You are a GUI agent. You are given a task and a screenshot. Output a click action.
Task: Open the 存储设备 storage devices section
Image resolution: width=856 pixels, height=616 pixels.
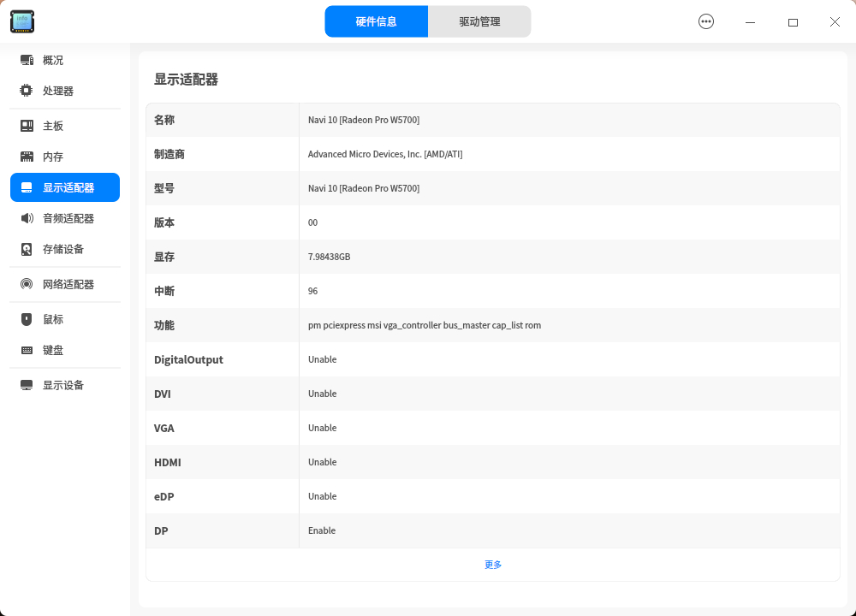pyautogui.click(x=26, y=249)
